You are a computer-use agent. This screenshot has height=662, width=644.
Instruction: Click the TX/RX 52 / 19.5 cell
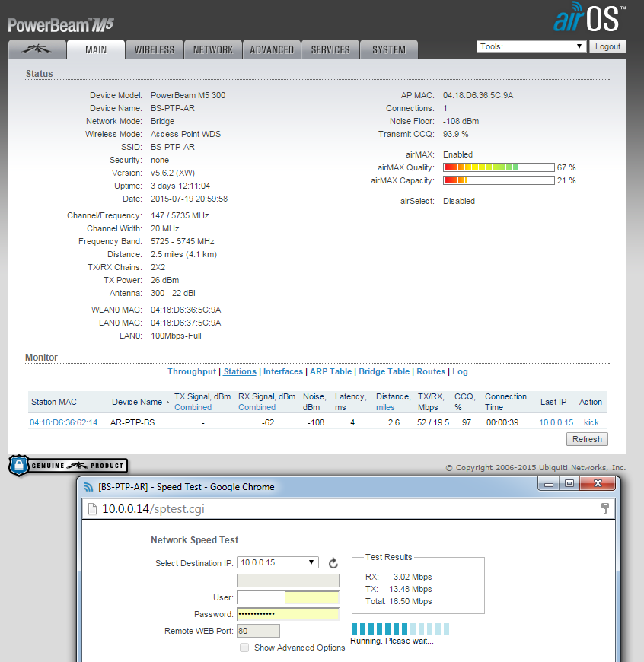click(x=433, y=422)
